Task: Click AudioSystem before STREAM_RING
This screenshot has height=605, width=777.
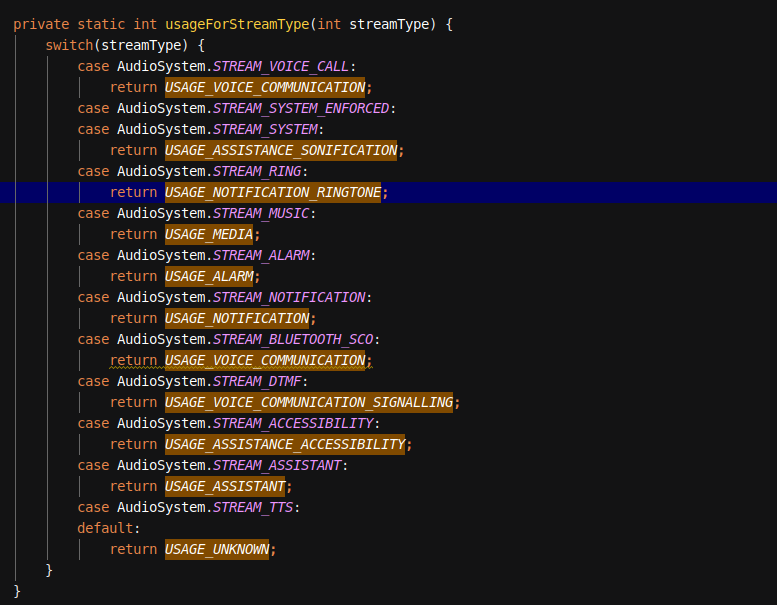Action: (161, 171)
